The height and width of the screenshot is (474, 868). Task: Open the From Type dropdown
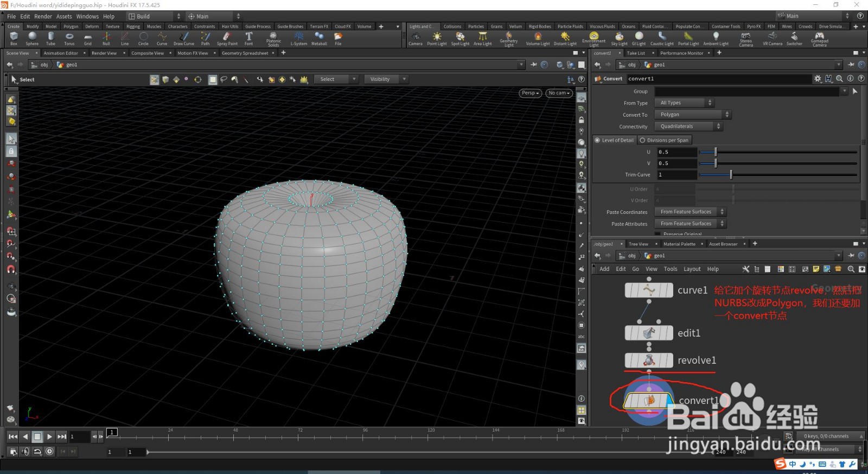coord(684,103)
